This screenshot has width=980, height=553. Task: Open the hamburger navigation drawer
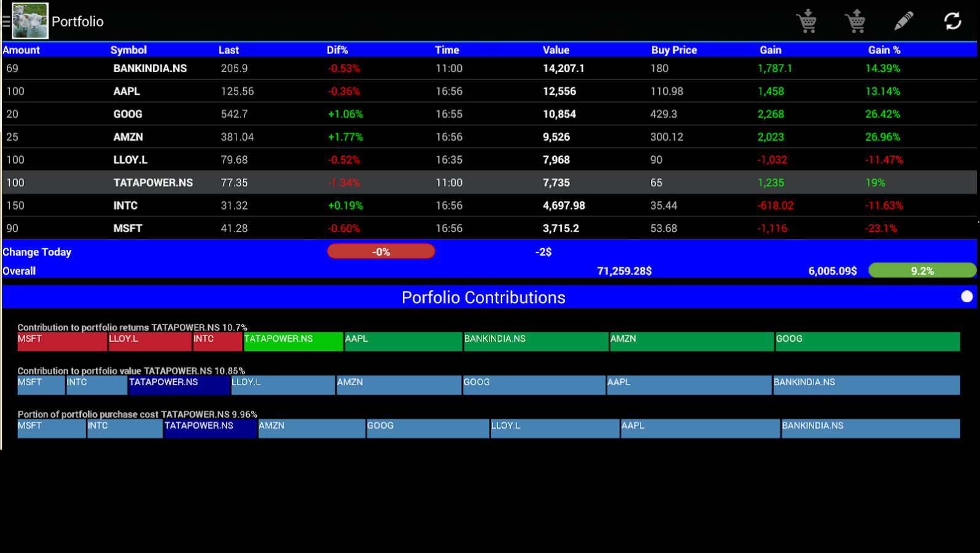6,22
